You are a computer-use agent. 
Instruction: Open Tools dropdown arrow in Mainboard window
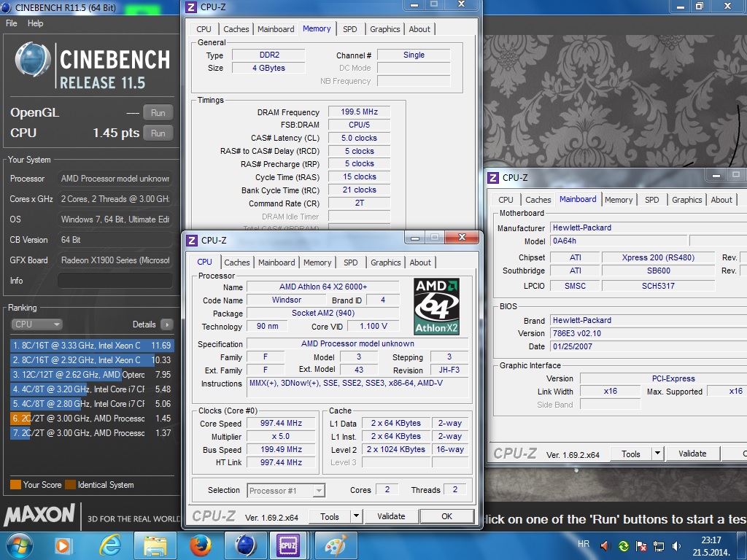tap(657, 454)
